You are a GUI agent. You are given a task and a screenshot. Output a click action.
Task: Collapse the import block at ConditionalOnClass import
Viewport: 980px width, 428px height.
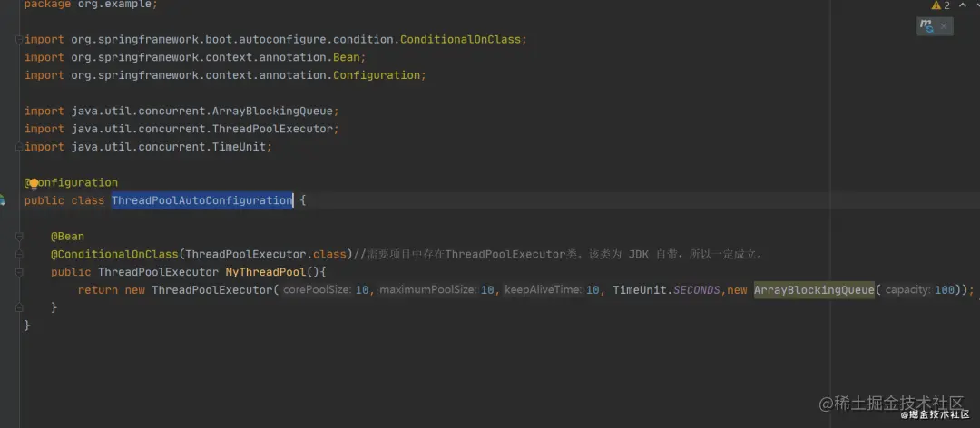(19, 39)
